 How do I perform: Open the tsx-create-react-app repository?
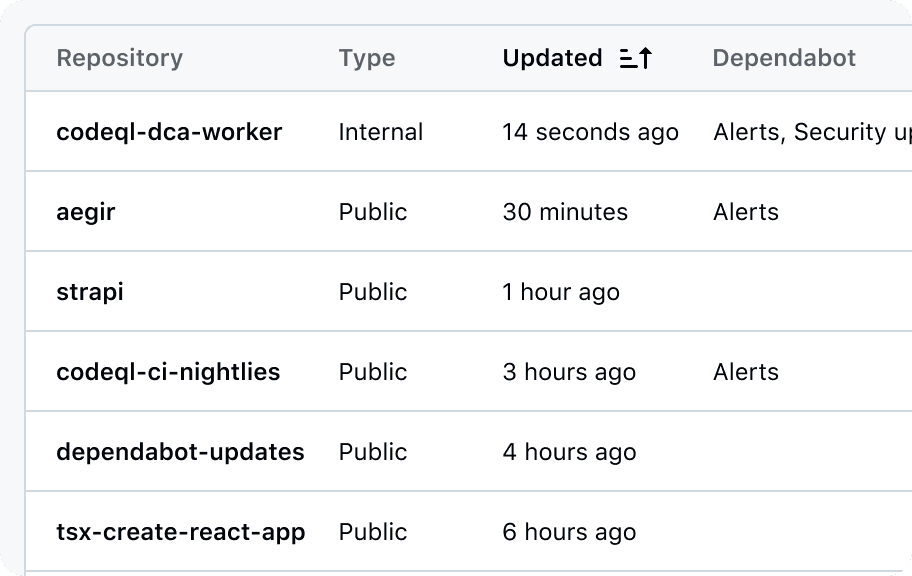tap(180, 532)
